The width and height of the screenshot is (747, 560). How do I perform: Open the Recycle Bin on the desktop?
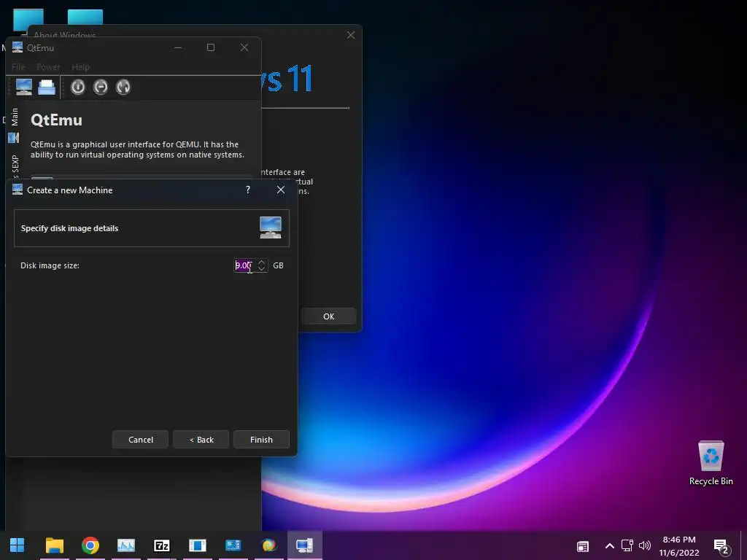click(x=711, y=463)
